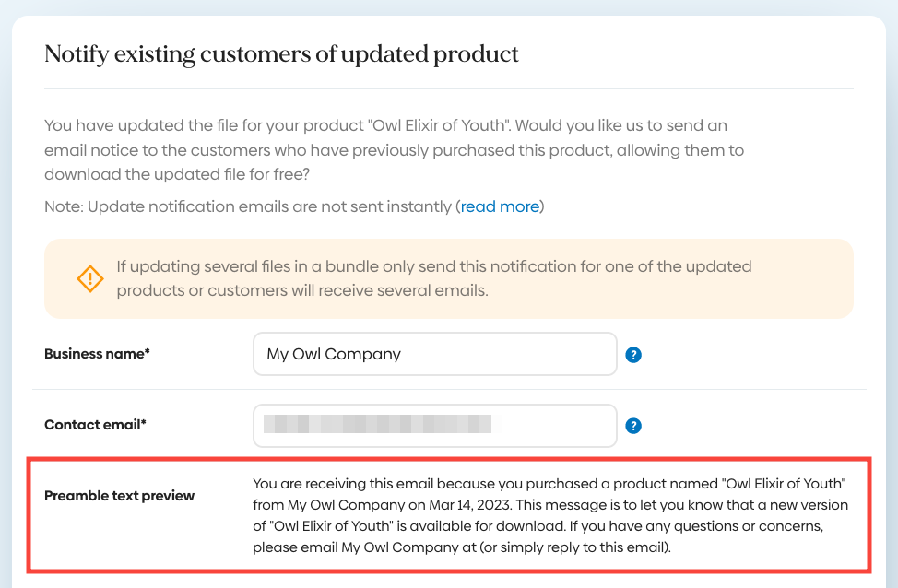Image resolution: width=898 pixels, height=588 pixels.
Task: Click the preamble preview paragraph text
Action: (549, 516)
